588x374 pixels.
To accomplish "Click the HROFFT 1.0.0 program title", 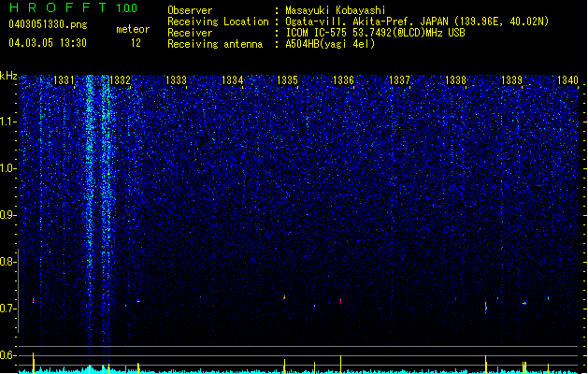I will [74, 7].
